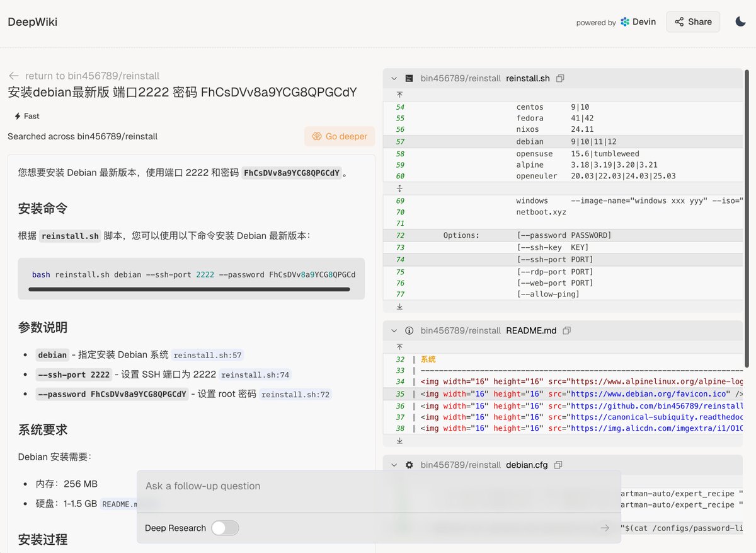Click the Devin logo icon

pos(625,21)
